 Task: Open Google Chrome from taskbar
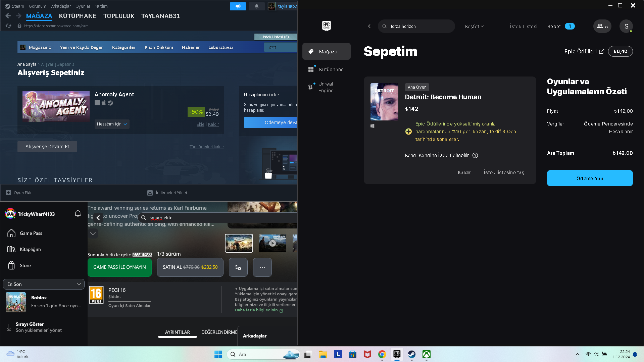382,354
